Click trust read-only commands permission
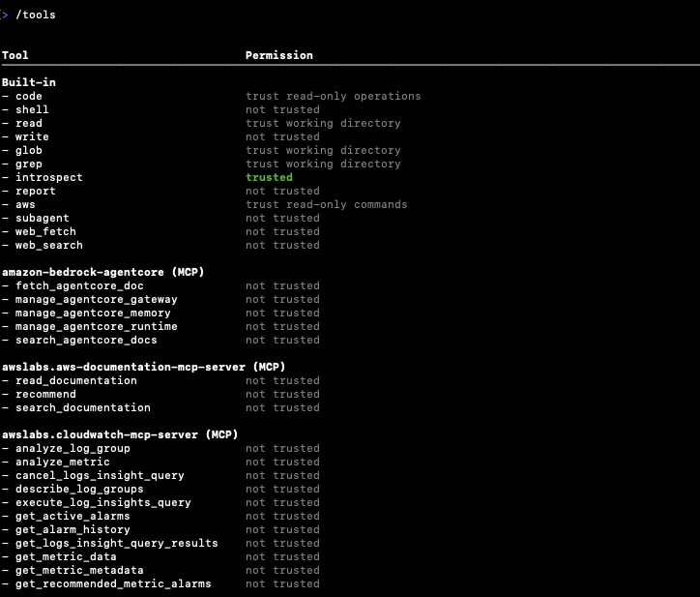The width and height of the screenshot is (700, 597). point(327,205)
